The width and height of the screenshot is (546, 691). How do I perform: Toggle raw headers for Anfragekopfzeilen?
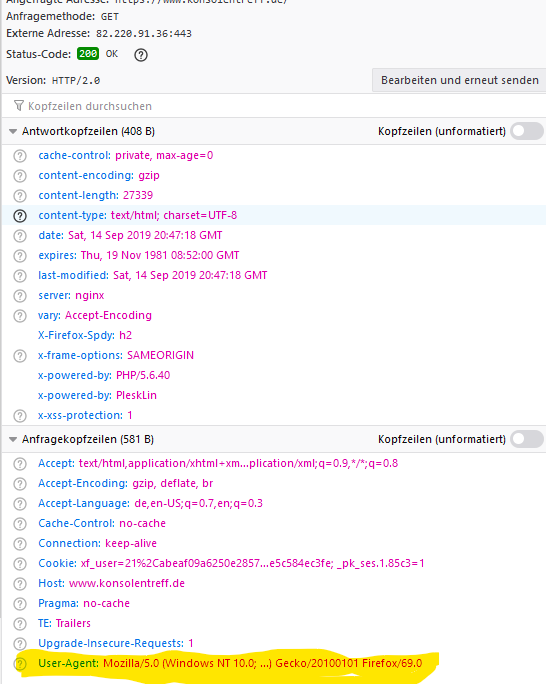click(x=527, y=439)
